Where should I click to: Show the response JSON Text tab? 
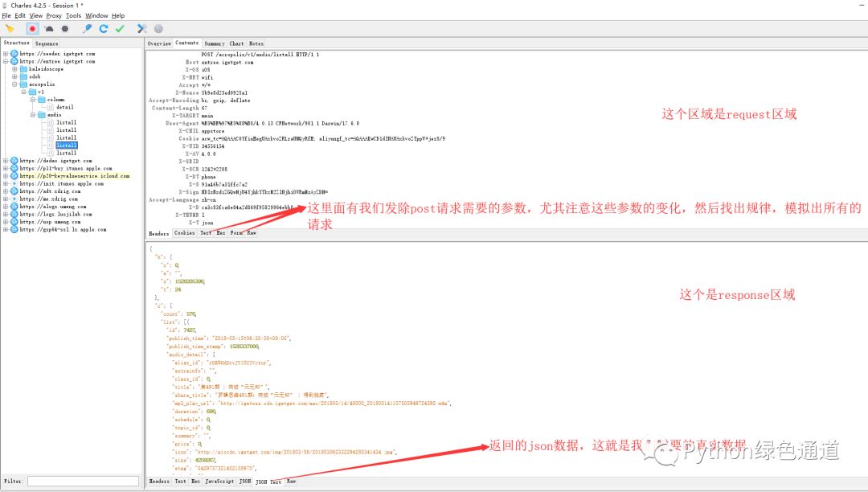pyautogui.click(x=268, y=482)
